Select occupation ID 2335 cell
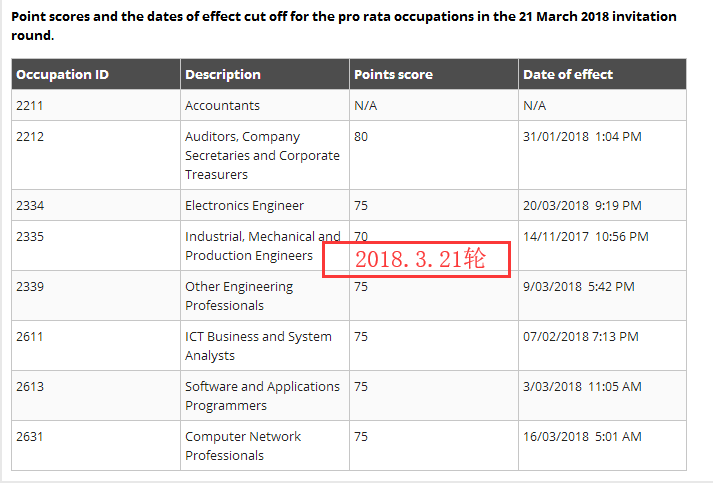Screen dimensions: 713x483 point(31,236)
